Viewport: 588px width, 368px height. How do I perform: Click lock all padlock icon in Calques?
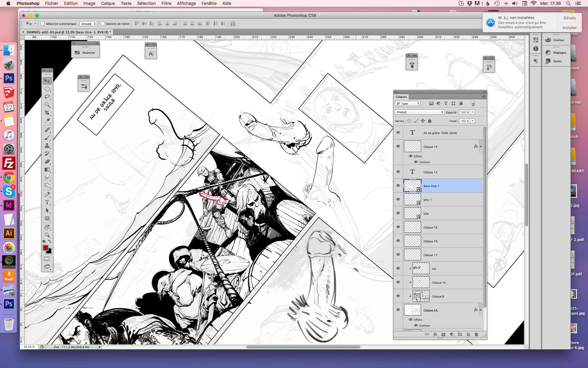coord(430,121)
